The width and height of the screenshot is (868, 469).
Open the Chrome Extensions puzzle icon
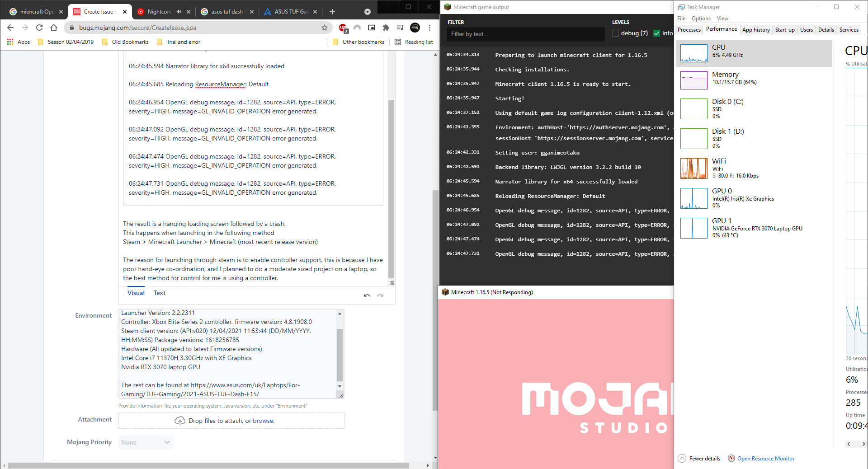[x=386, y=28]
